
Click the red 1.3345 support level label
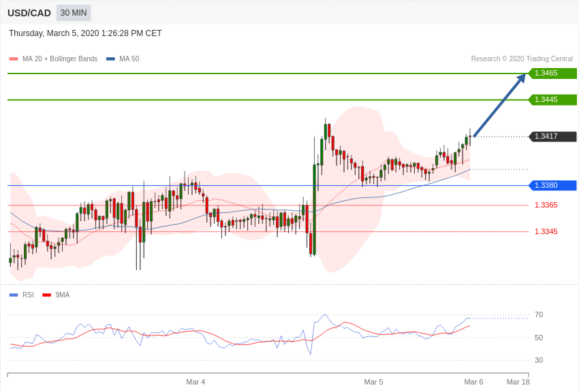[546, 231]
